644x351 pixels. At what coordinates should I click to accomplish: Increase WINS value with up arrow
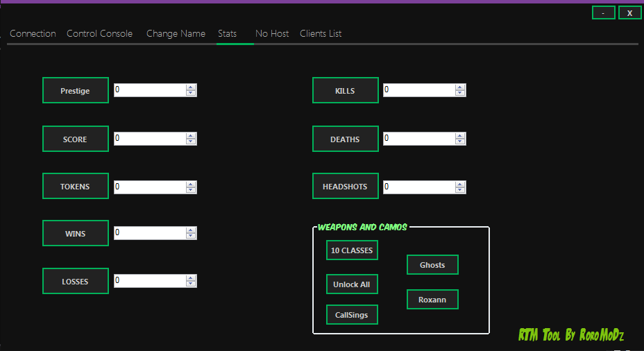pos(191,230)
